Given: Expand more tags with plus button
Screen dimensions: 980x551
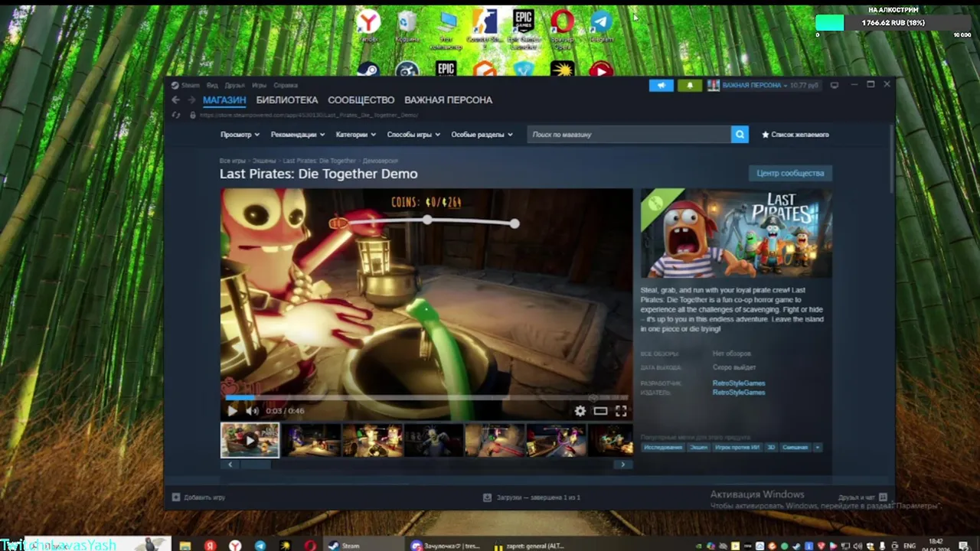Looking at the screenshot, I should tap(817, 447).
